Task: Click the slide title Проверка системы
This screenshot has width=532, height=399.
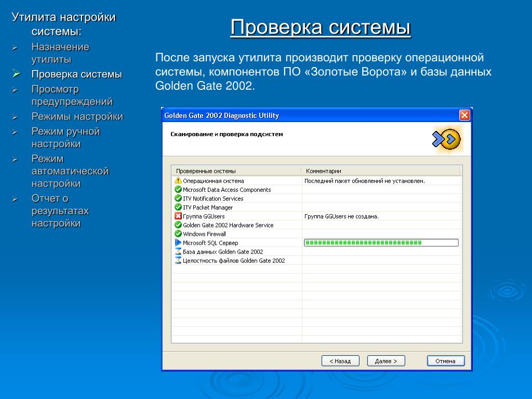Action: (321, 27)
